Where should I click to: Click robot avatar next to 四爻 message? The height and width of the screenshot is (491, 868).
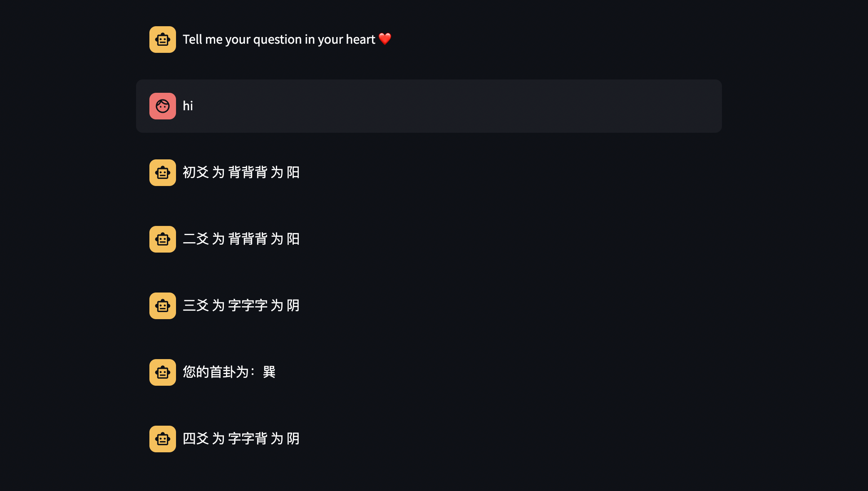click(162, 439)
